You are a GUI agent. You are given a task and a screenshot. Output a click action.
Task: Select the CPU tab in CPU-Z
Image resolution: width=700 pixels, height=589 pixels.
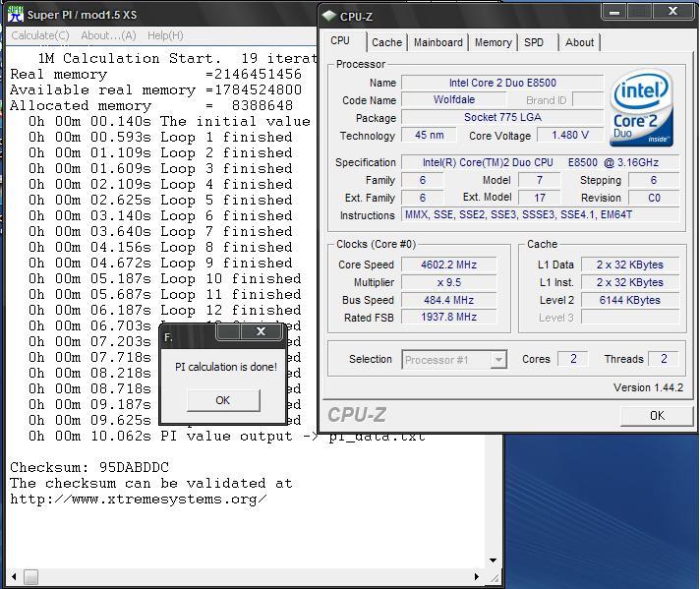point(340,40)
